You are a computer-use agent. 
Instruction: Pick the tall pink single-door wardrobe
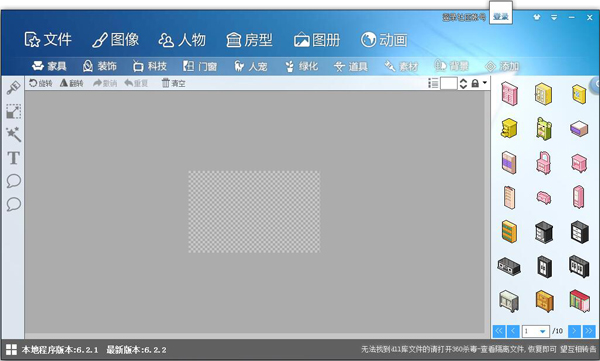pos(579,197)
